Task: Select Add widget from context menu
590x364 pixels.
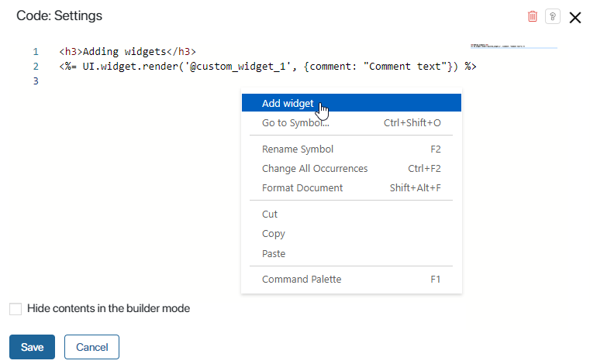Action: 288,104
